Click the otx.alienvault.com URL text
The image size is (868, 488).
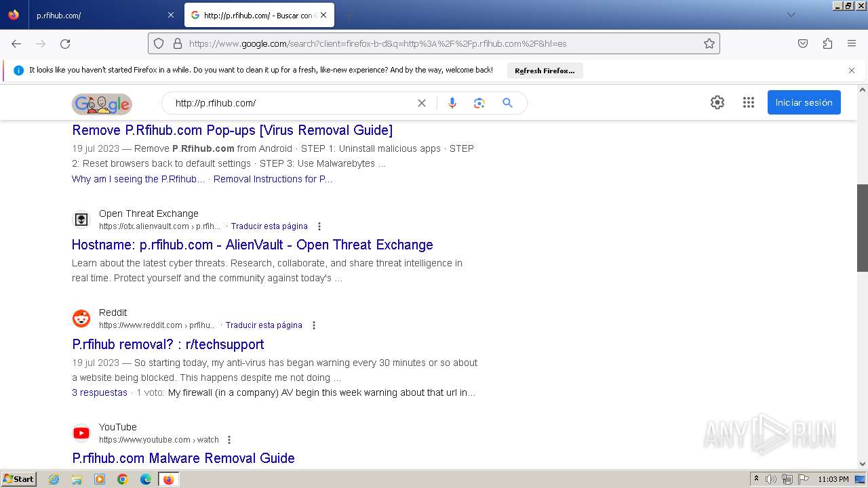[x=159, y=226]
